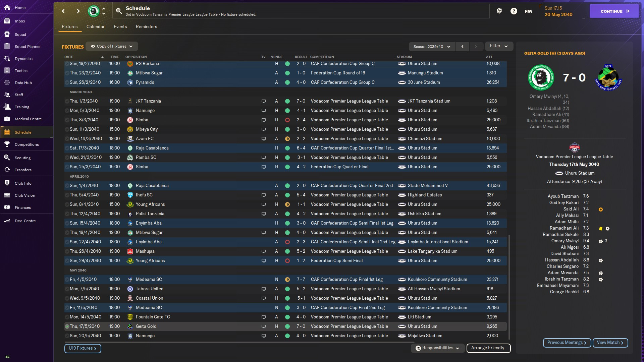Toggle checkbox for Thu 1/3/2040 JKT Tanzania fixture
This screenshot has width=644, height=362.
coord(67,101)
